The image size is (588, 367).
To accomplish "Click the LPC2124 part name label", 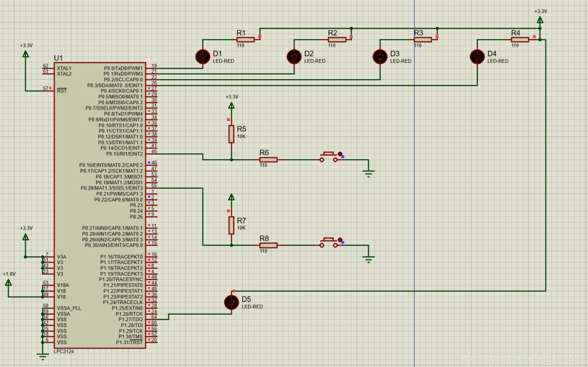I will pyautogui.click(x=64, y=352).
